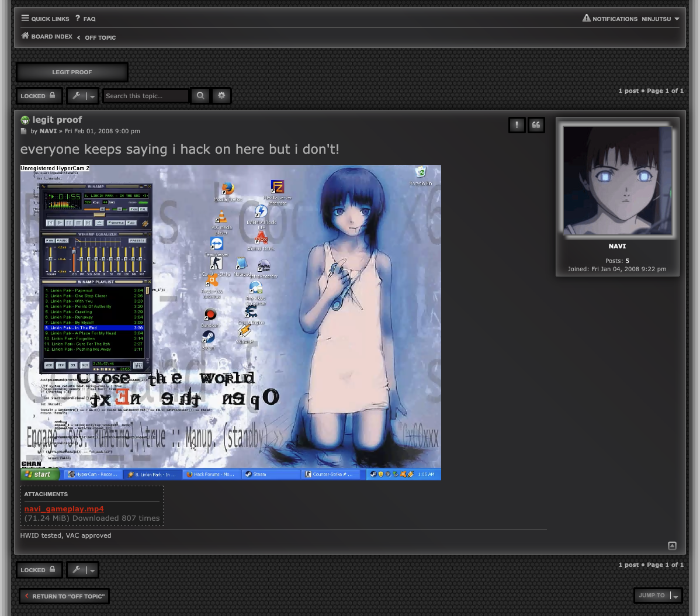Reply with quote using quote icon
The image size is (700, 616).
536,125
